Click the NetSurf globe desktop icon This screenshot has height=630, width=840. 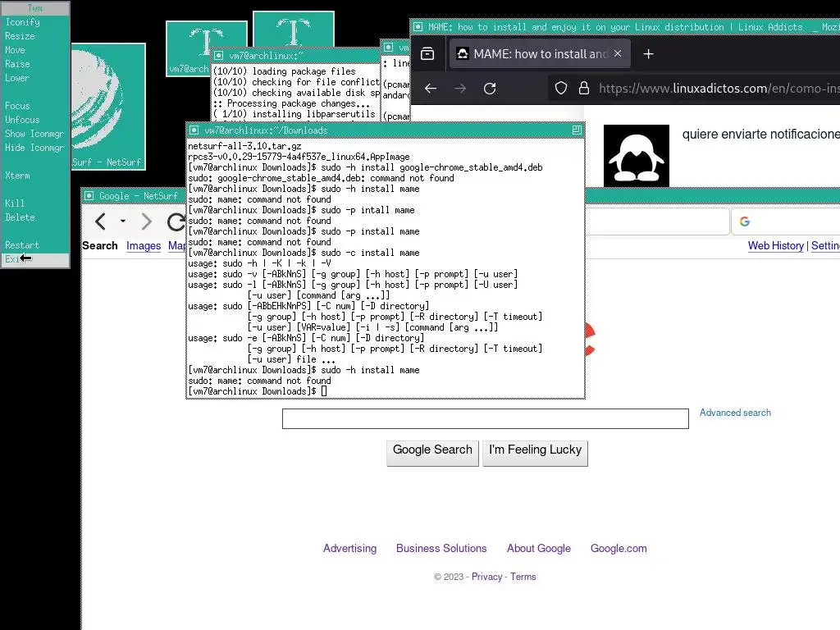coord(107,107)
